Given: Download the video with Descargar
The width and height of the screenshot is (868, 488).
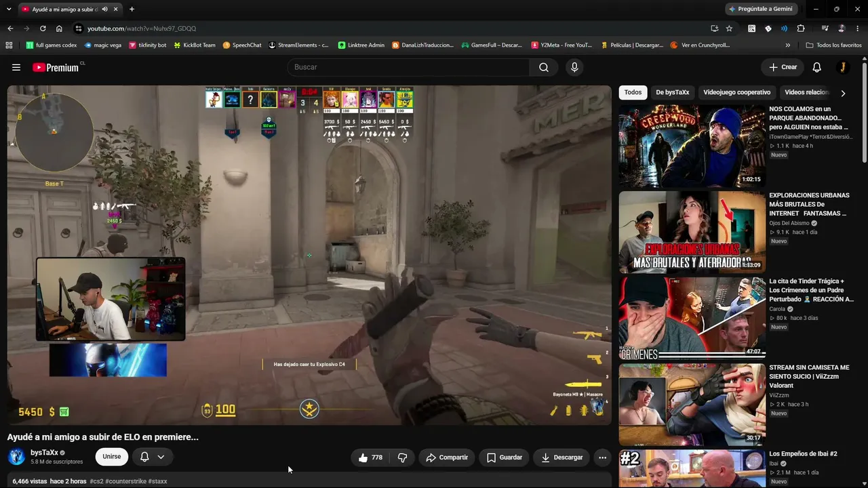Looking at the screenshot, I should (x=561, y=457).
